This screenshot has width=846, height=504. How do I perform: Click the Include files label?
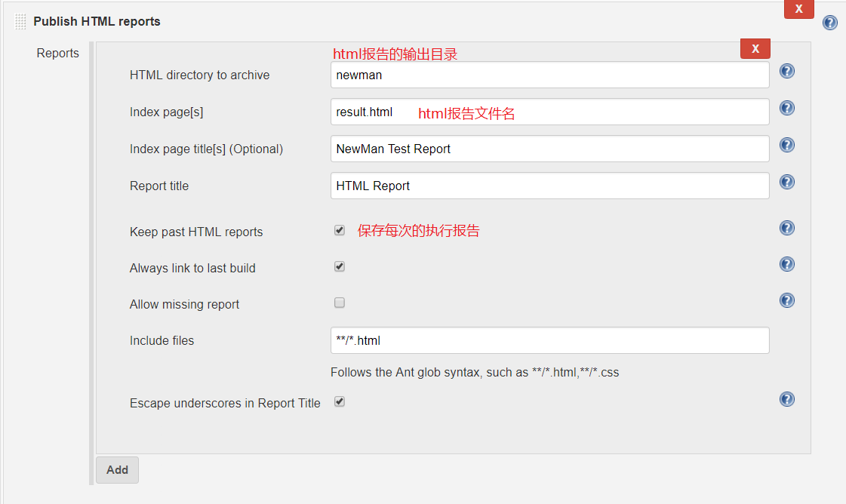click(162, 340)
